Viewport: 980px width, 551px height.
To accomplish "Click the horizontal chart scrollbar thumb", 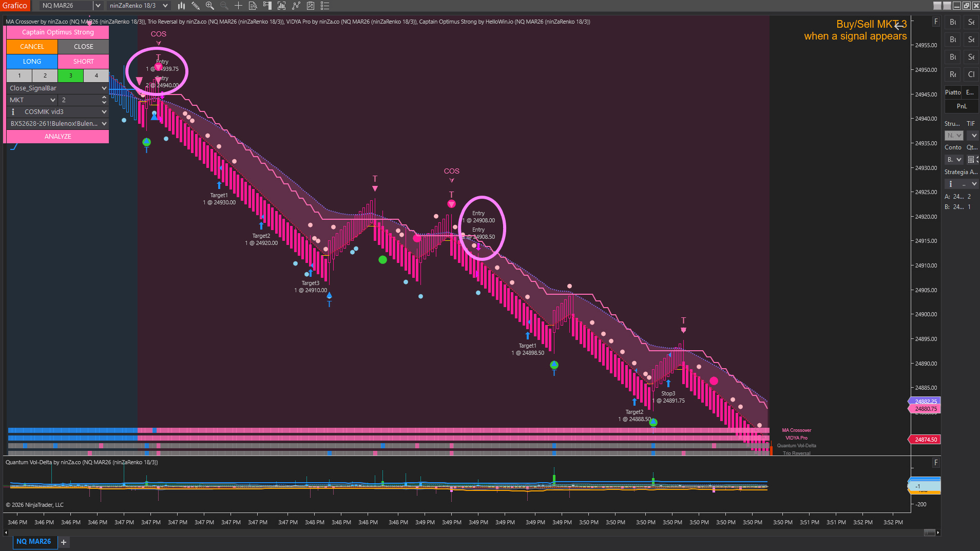I will (x=930, y=533).
